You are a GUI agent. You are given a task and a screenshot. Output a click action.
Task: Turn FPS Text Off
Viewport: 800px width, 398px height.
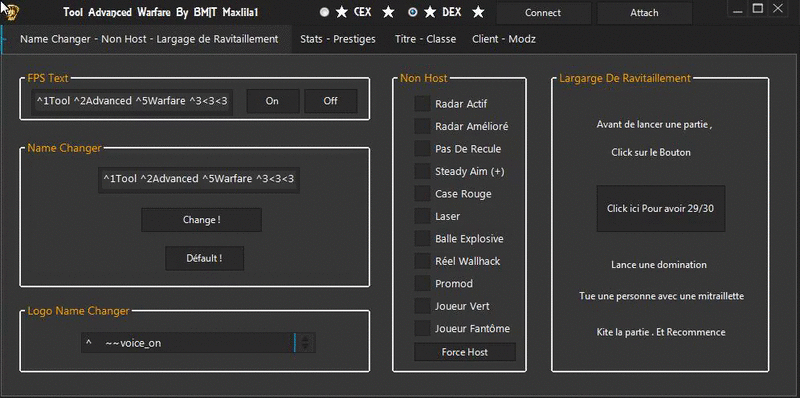(x=331, y=101)
